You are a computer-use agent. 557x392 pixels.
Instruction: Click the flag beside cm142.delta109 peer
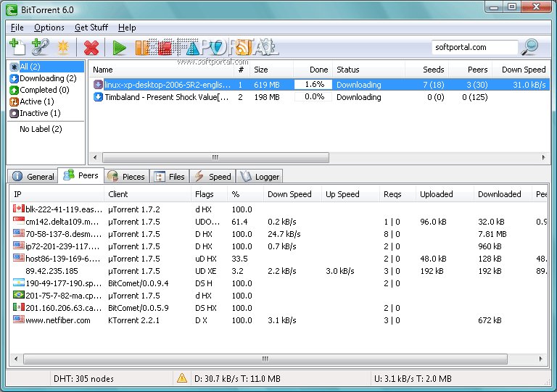click(19, 221)
